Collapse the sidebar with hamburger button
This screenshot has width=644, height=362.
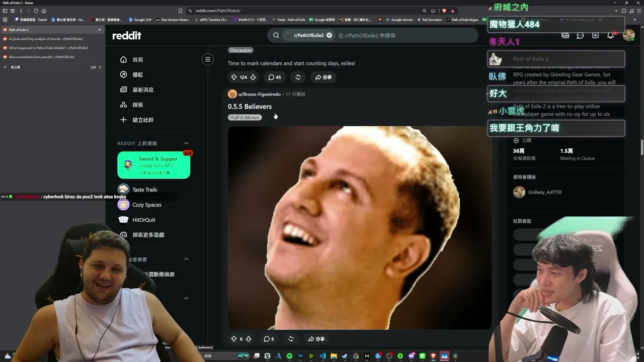pyautogui.click(x=208, y=59)
